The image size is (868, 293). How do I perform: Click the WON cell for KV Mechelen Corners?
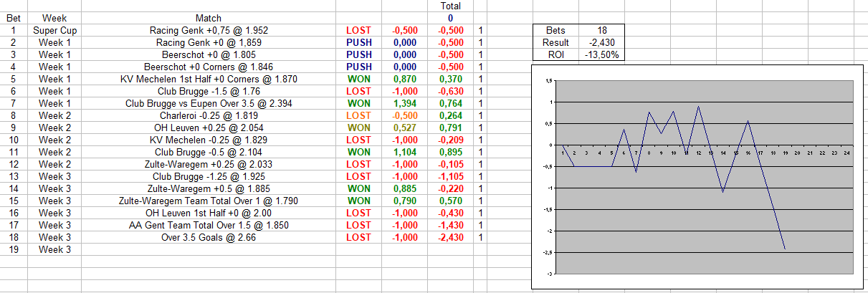pyautogui.click(x=358, y=79)
